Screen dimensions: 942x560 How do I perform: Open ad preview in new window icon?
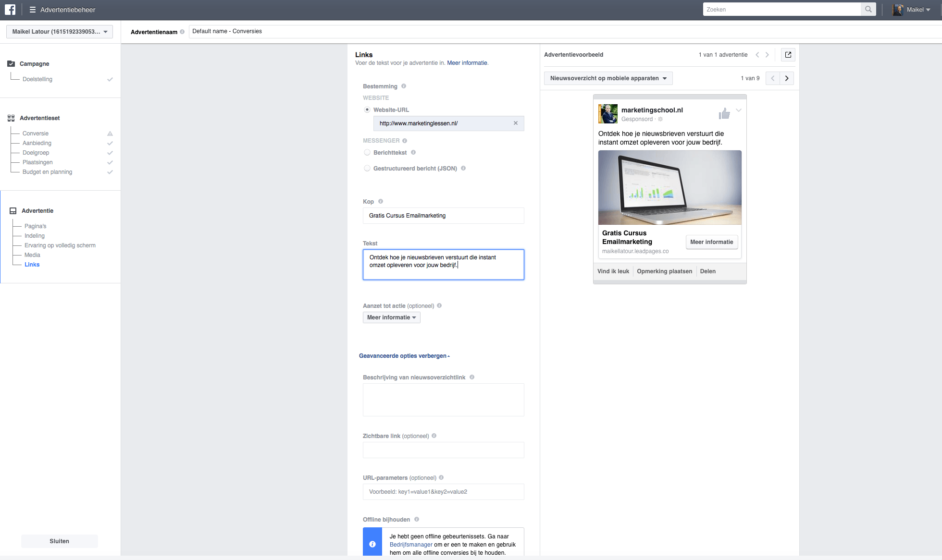coord(788,55)
